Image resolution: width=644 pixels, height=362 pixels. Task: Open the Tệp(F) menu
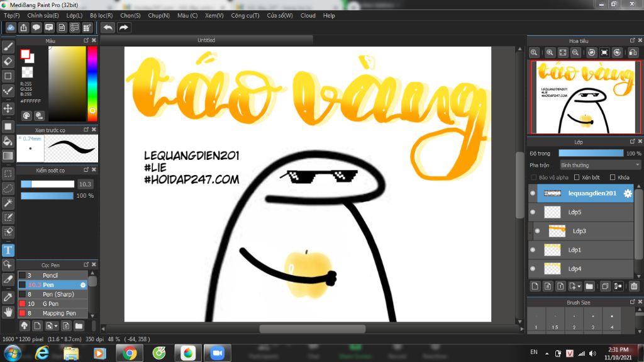12,15
